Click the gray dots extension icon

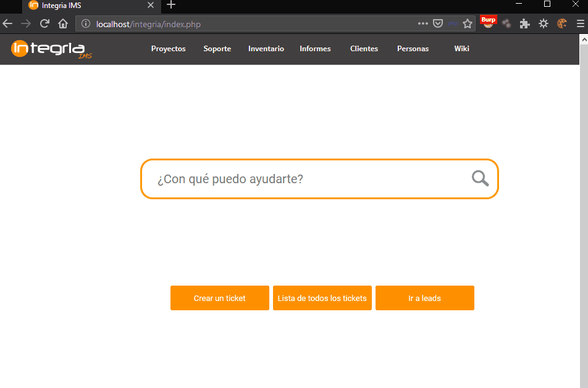click(506, 24)
